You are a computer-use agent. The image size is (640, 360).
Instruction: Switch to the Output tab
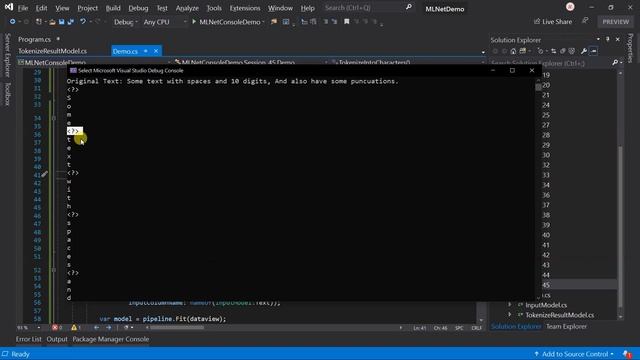tap(57, 339)
